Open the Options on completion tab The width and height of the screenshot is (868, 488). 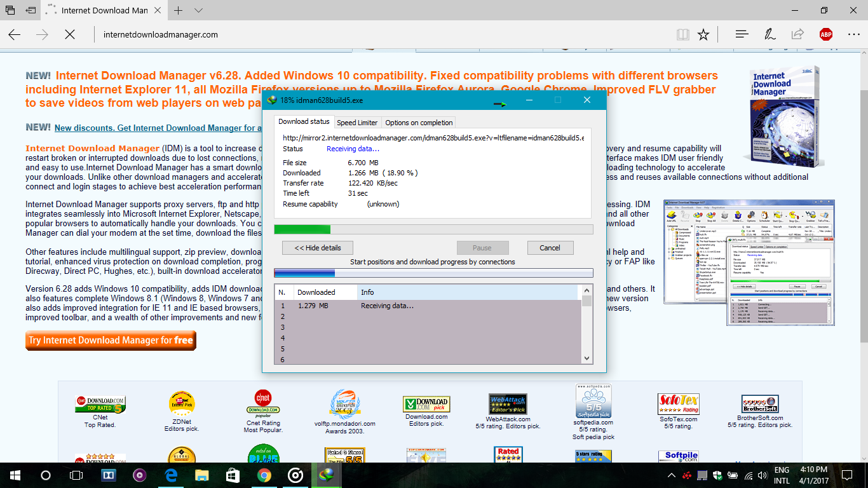coord(419,123)
